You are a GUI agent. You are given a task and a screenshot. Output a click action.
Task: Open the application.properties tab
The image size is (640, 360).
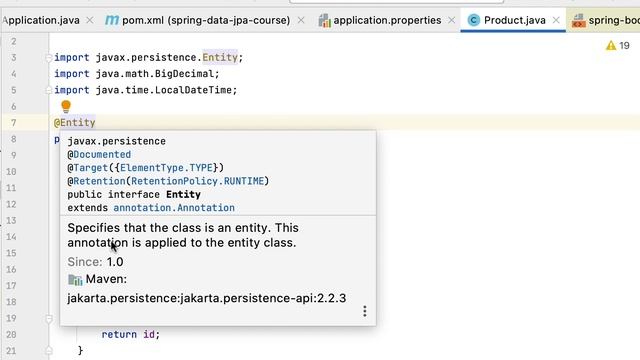click(387, 20)
